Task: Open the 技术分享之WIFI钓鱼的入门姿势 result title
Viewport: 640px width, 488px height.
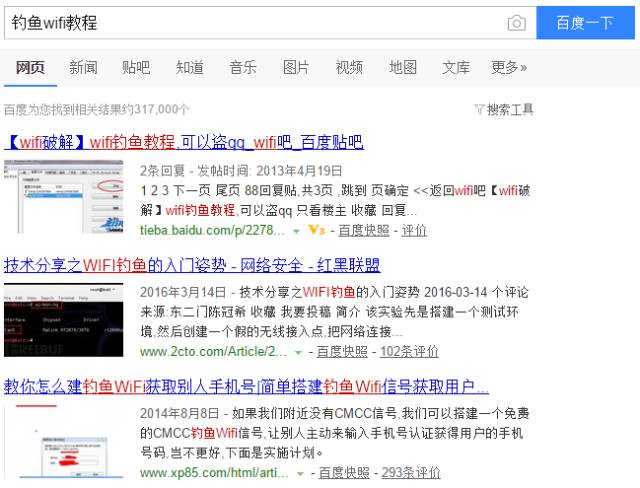Action: coord(192,265)
